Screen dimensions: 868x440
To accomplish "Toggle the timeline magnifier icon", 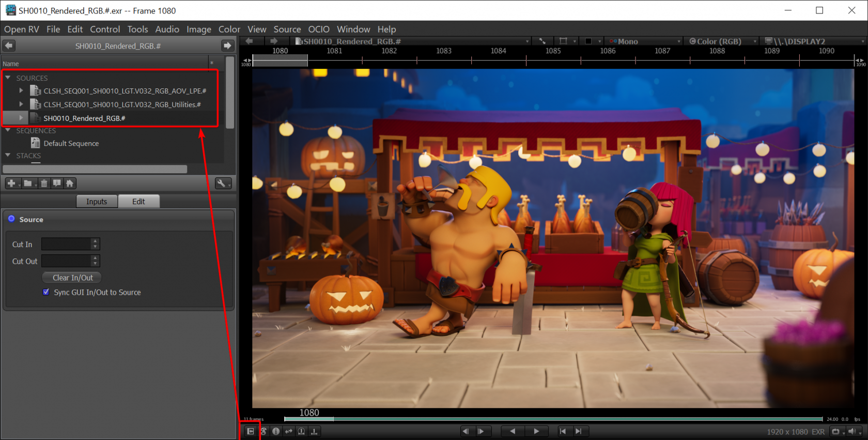I will pos(301,431).
